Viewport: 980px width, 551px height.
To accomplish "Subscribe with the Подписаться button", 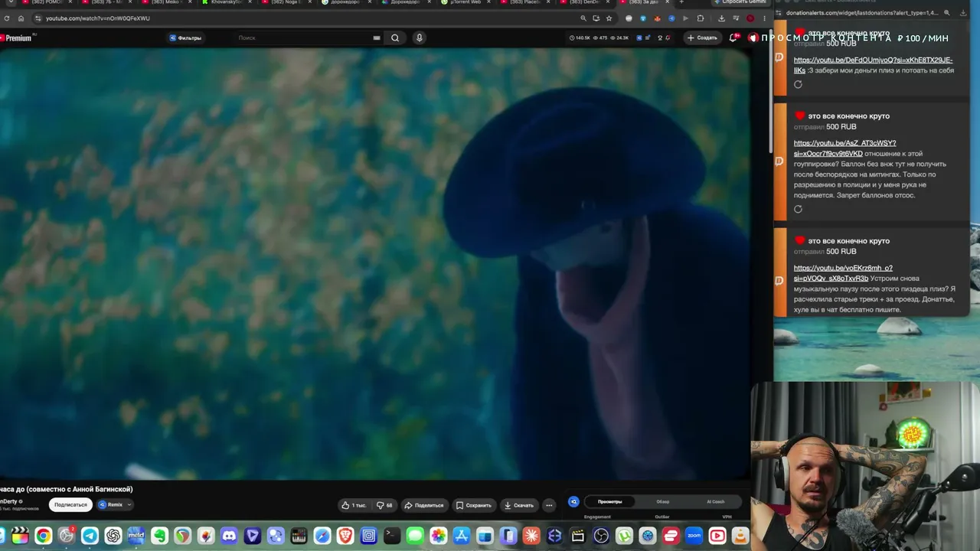I will [70, 504].
